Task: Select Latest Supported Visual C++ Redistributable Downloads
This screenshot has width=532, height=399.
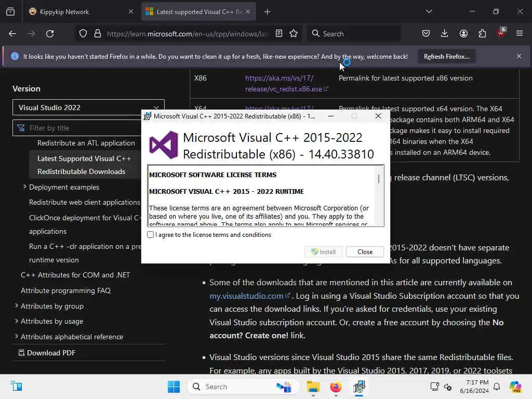Action: click(84, 165)
